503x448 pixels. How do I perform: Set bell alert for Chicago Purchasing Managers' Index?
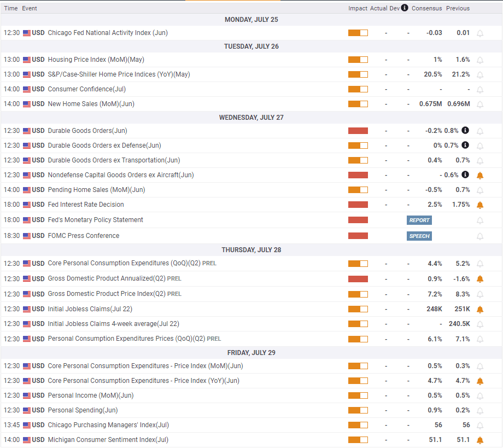(x=480, y=426)
